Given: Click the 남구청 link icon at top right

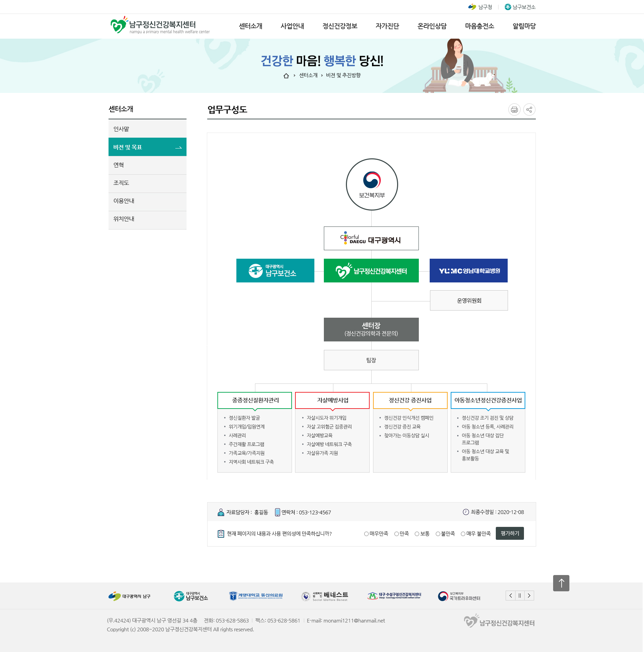Looking at the screenshot, I should click(x=471, y=7).
